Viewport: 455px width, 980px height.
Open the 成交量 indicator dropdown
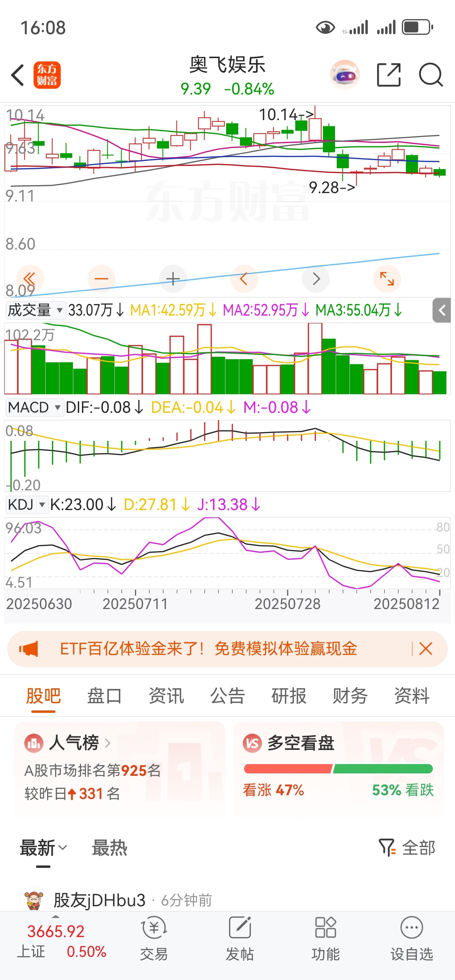[35, 310]
